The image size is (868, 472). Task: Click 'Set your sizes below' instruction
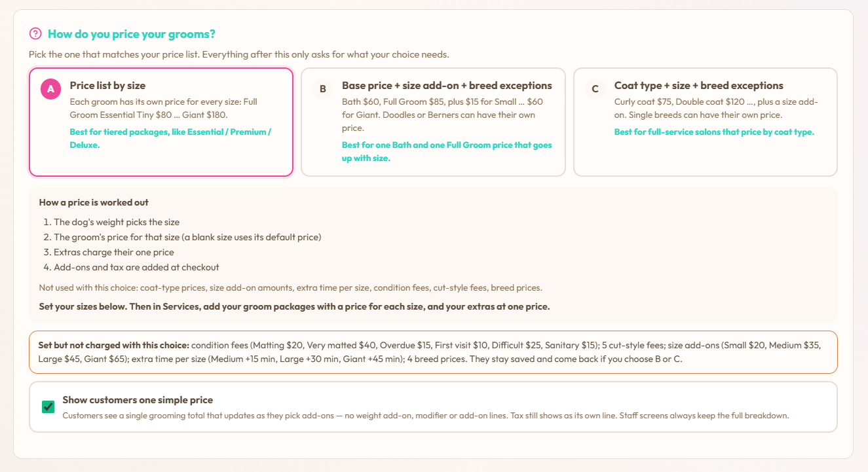294,306
